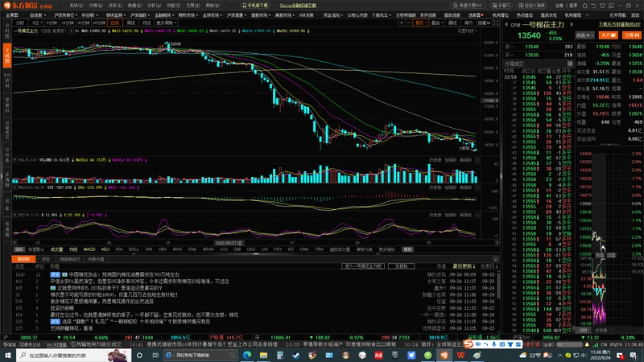Switch to 15分钟 period
The height and width of the screenshot is (362, 644).
tap(68, 23)
